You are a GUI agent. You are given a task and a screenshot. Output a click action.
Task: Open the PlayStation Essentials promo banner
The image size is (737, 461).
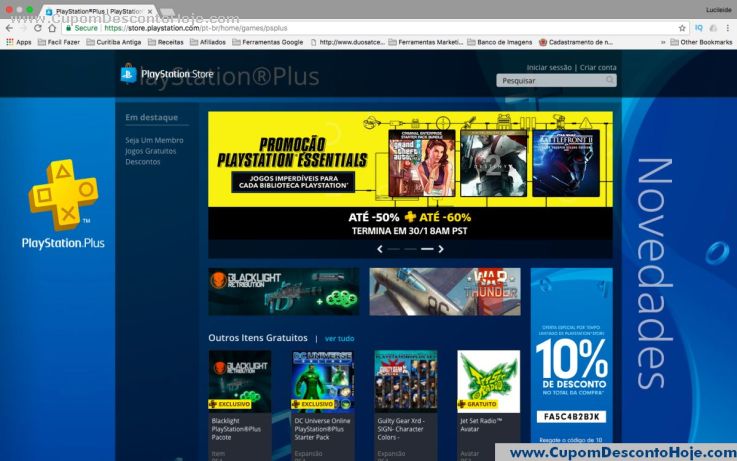tap(410, 176)
